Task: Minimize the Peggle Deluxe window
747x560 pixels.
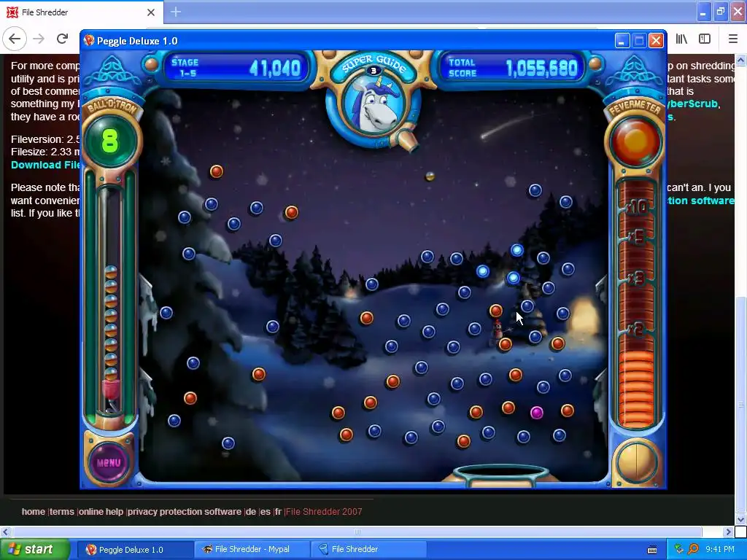Action: 622,41
